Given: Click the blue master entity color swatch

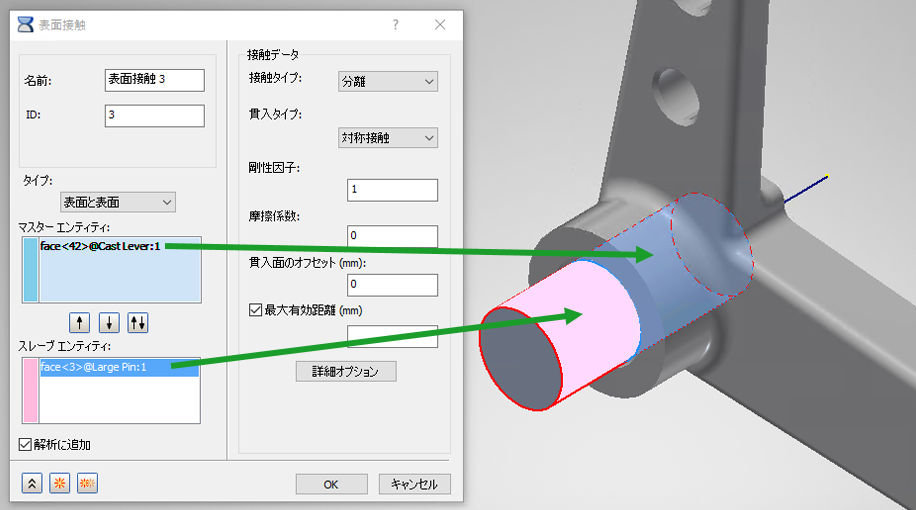Looking at the screenshot, I should pyautogui.click(x=31, y=270).
